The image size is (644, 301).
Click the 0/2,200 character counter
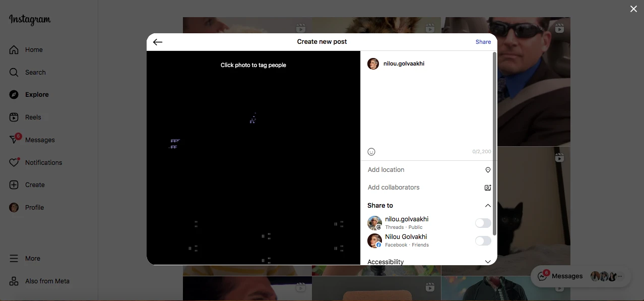(482, 152)
